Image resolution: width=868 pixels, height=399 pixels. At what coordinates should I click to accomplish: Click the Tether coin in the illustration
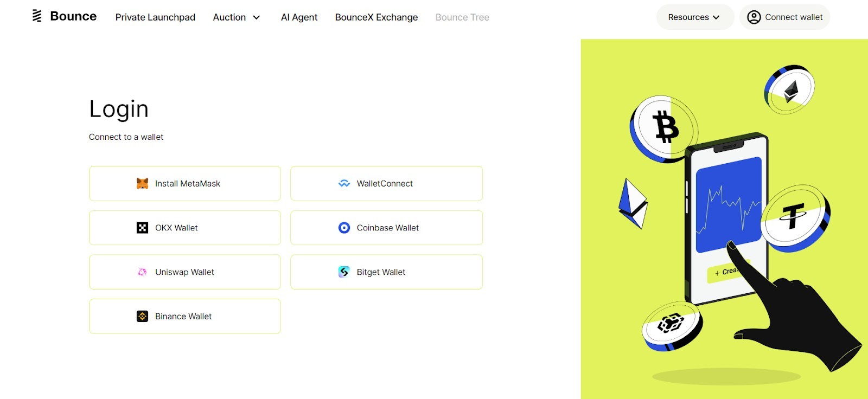tap(795, 218)
